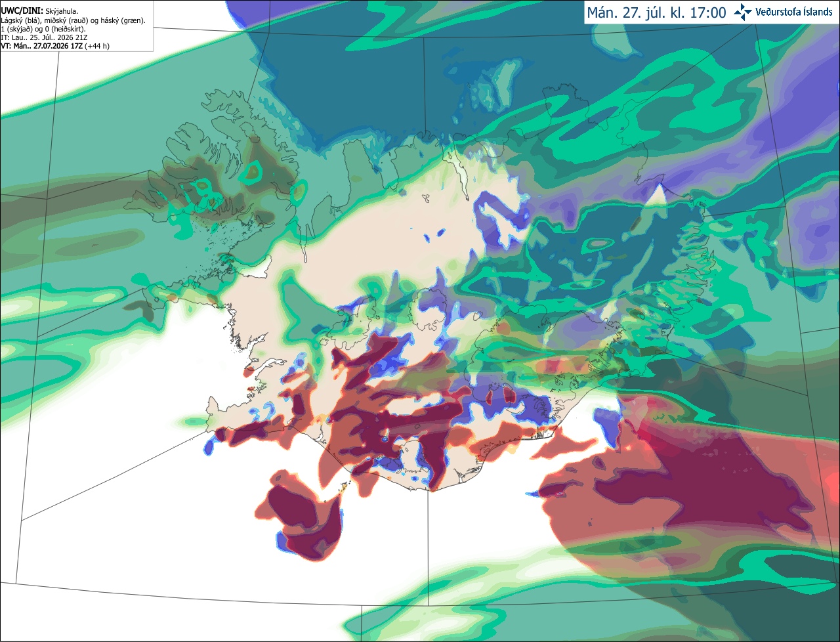The height and width of the screenshot is (642, 840).
Task: Select the Mán. 27. júl. kl. 17:00 timestamp
Action: click(x=656, y=12)
